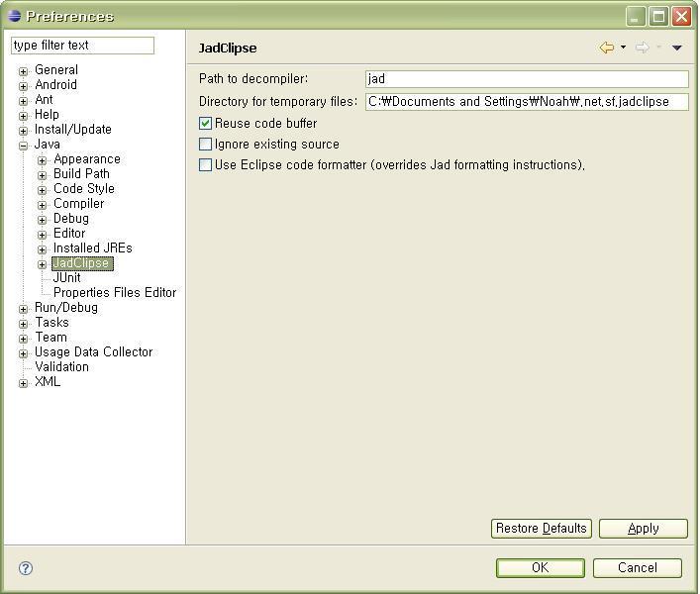Expand the Help tree node
This screenshot has height=594, width=700.
23,116
